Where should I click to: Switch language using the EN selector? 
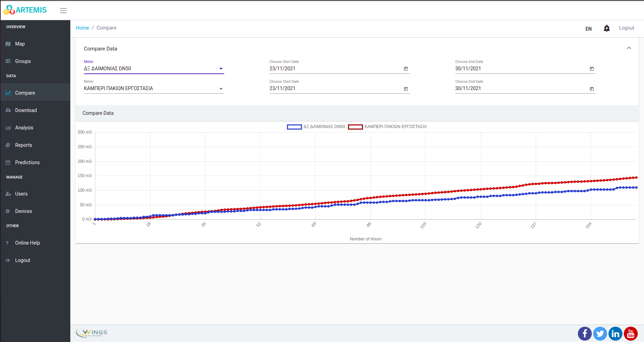click(588, 29)
